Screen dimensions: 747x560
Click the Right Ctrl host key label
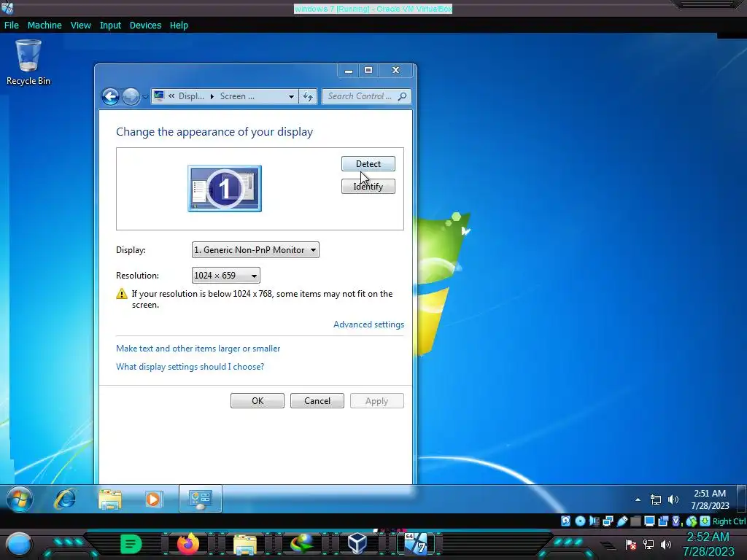pos(729,521)
